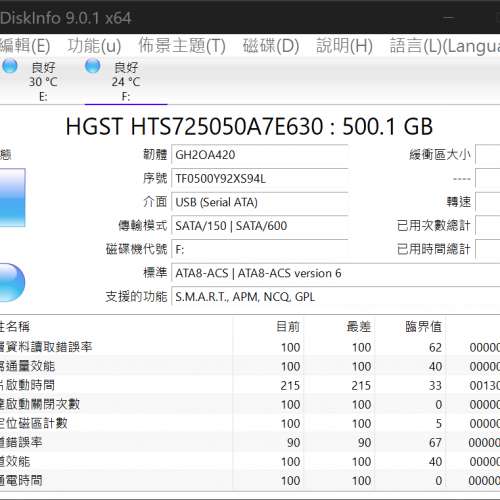500x500 pixels.
Task: Open the 語言(L)(Language) menu
Action: [x=445, y=46]
